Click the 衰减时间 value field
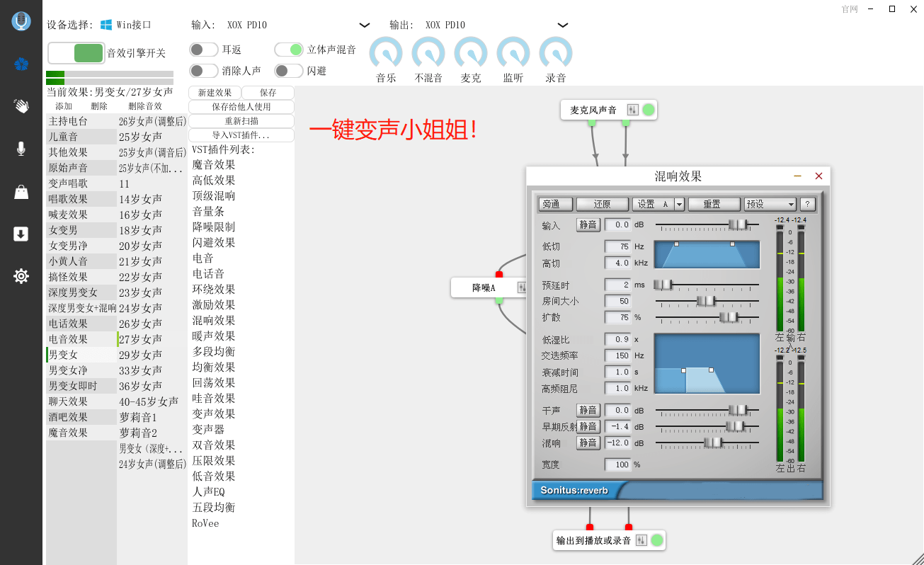Screen dimensions: 924x565 617,372
